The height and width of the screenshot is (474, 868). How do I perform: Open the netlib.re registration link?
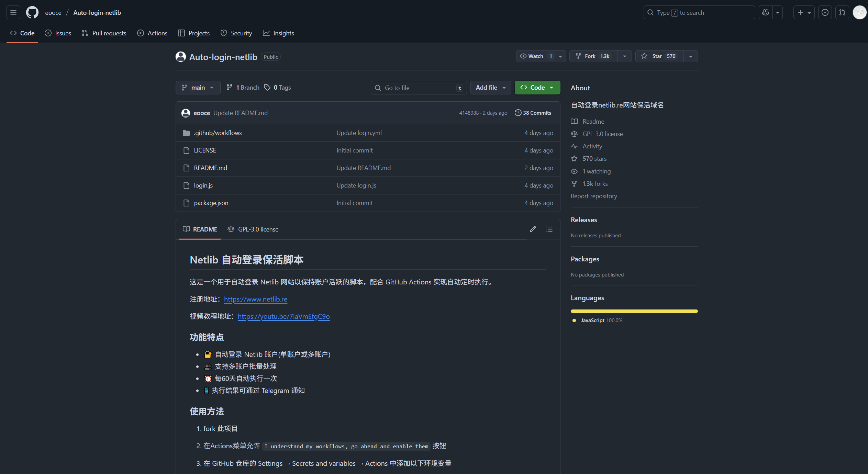pyautogui.click(x=255, y=299)
